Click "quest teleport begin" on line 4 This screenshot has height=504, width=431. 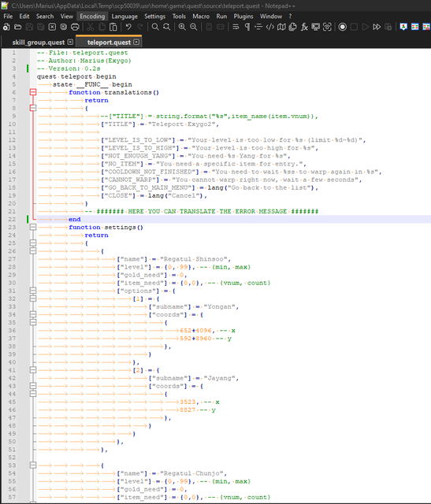click(x=76, y=76)
